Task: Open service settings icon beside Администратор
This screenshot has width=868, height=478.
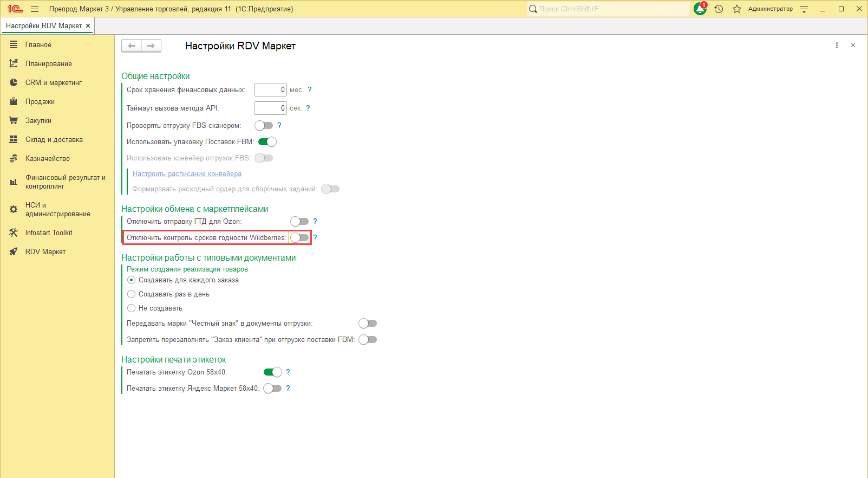Action: [x=804, y=9]
